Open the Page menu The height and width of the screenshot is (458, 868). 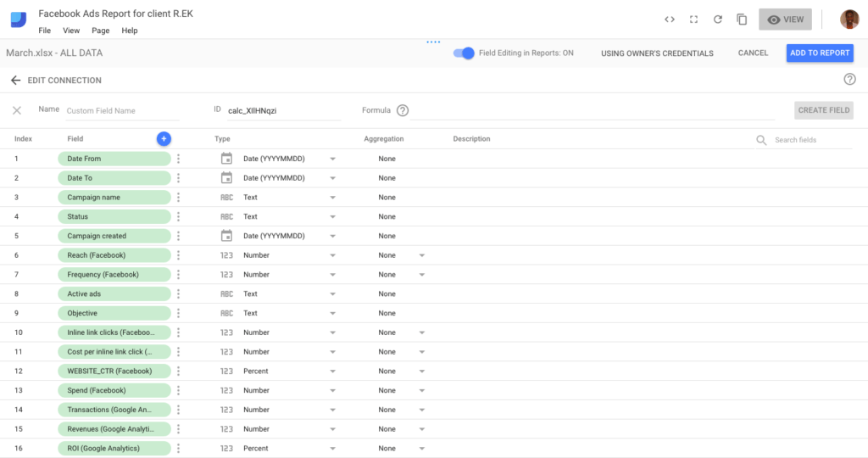[x=100, y=31]
